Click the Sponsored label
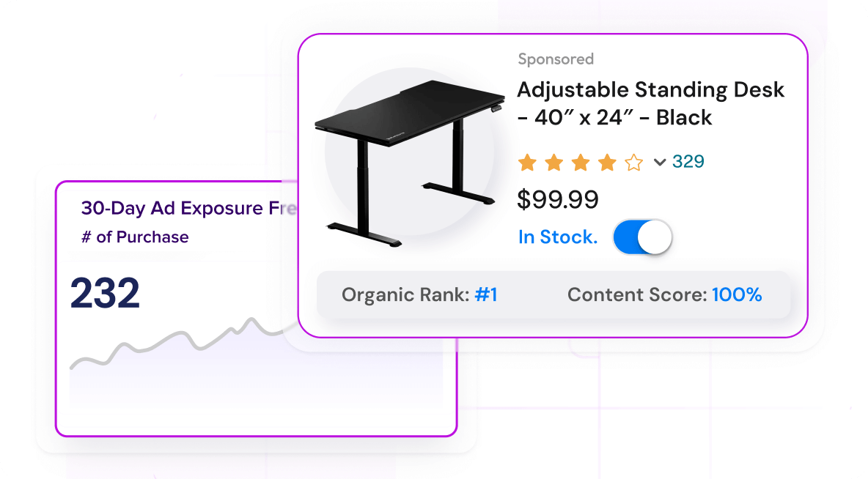 556,59
